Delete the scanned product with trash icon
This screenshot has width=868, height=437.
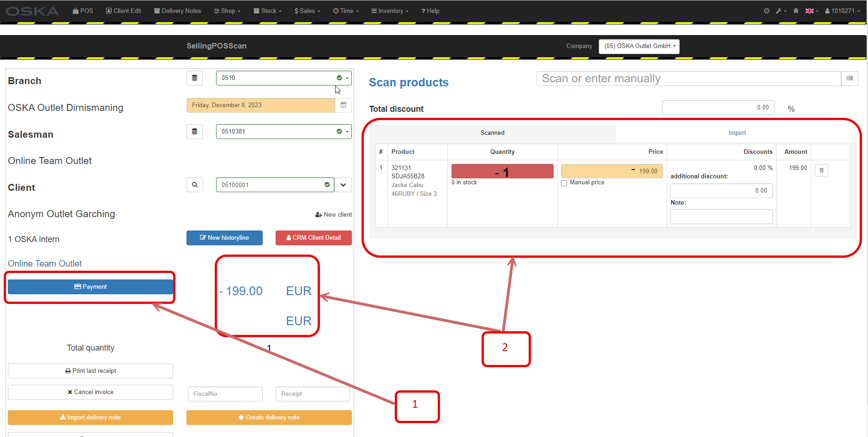821,170
